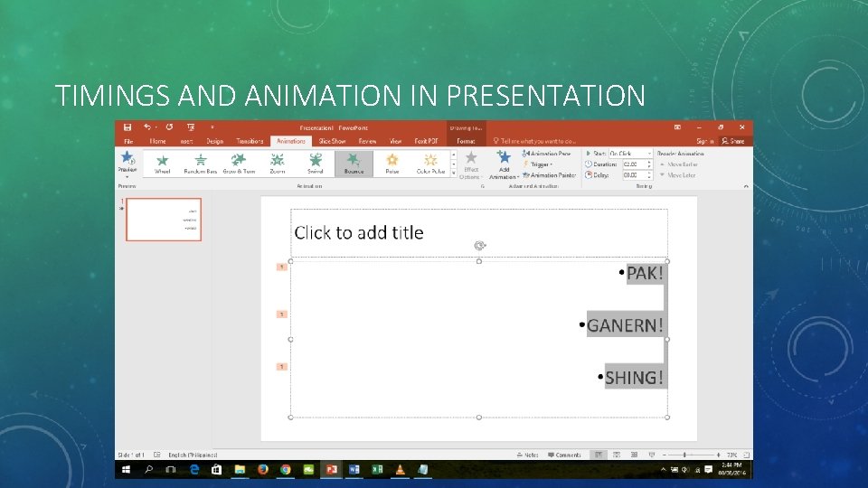Click Sign in link
The width and height of the screenshot is (868, 488).
(704, 141)
